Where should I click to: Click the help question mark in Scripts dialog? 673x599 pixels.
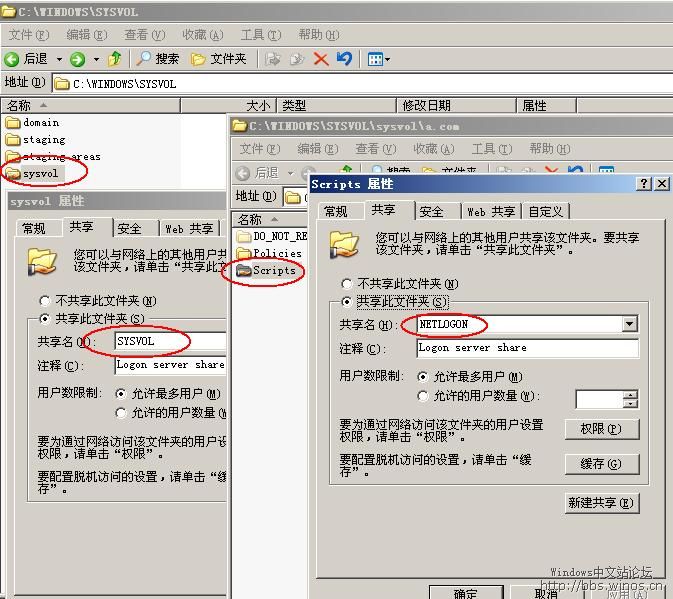644,184
